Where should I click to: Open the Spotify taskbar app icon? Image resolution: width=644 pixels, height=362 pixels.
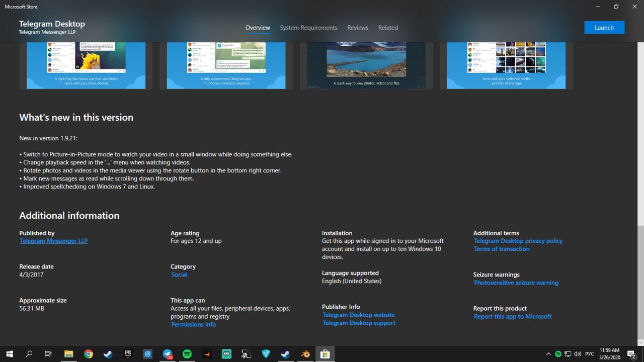[187, 354]
